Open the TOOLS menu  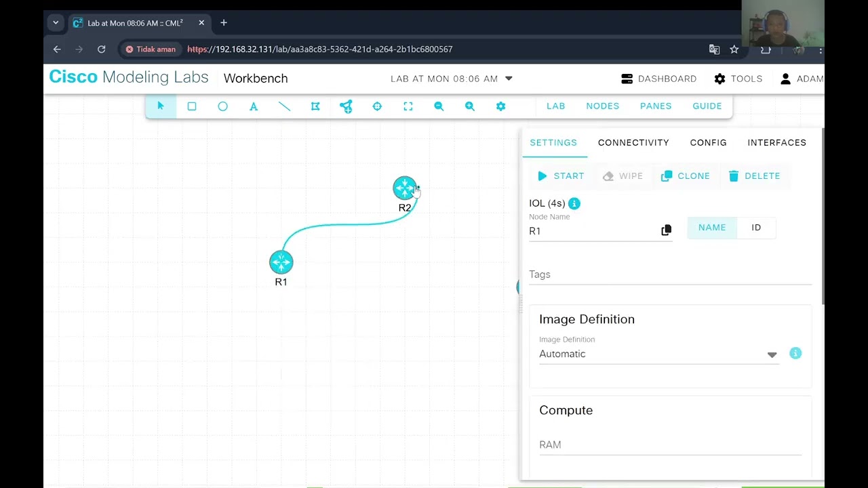click(x=738, y=79)
